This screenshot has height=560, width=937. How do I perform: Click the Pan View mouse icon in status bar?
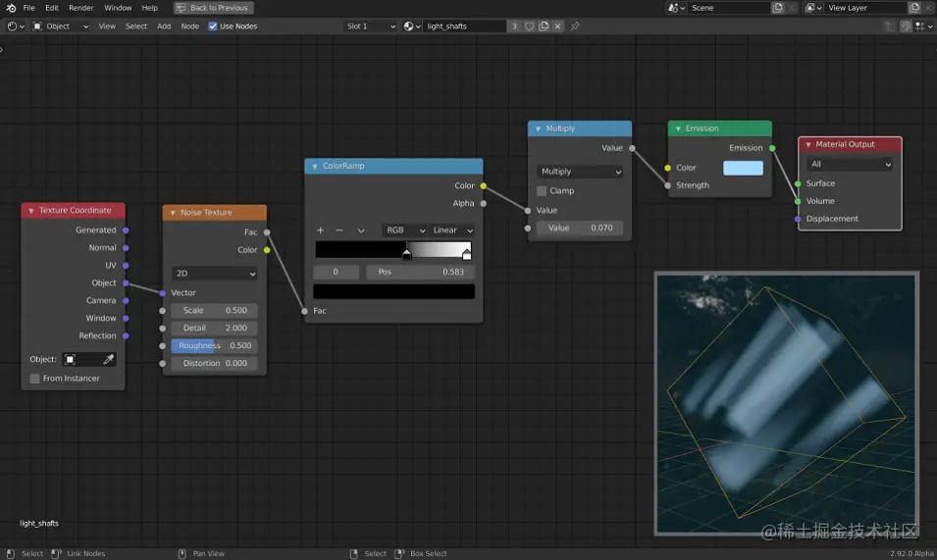pyautogui.click(x=182, y=554)
